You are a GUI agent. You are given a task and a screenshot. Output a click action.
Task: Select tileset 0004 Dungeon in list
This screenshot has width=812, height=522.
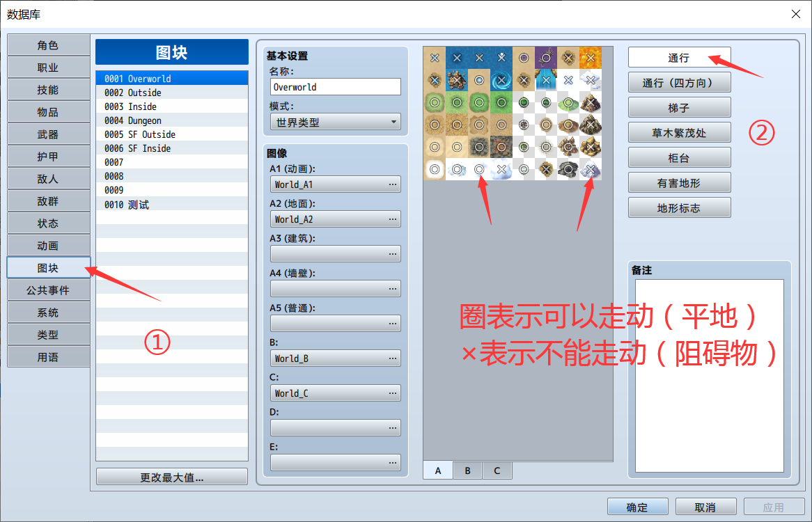(x=171, y=120)
